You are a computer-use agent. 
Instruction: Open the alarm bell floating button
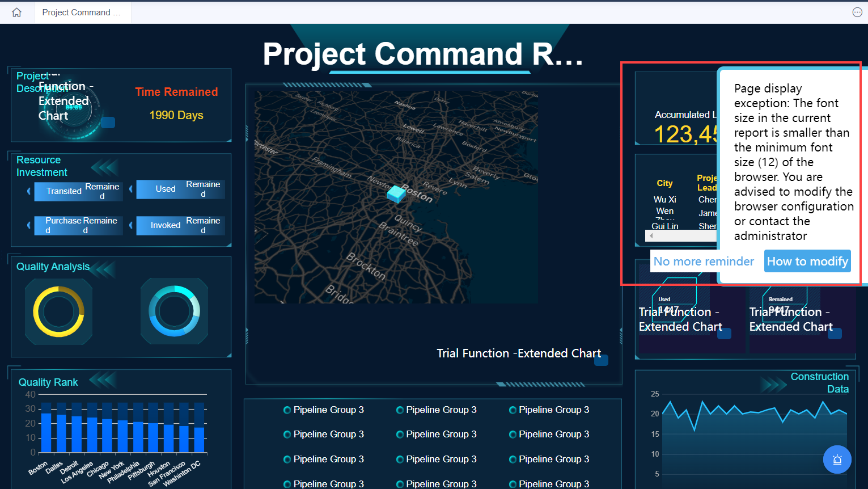point(837,460)
